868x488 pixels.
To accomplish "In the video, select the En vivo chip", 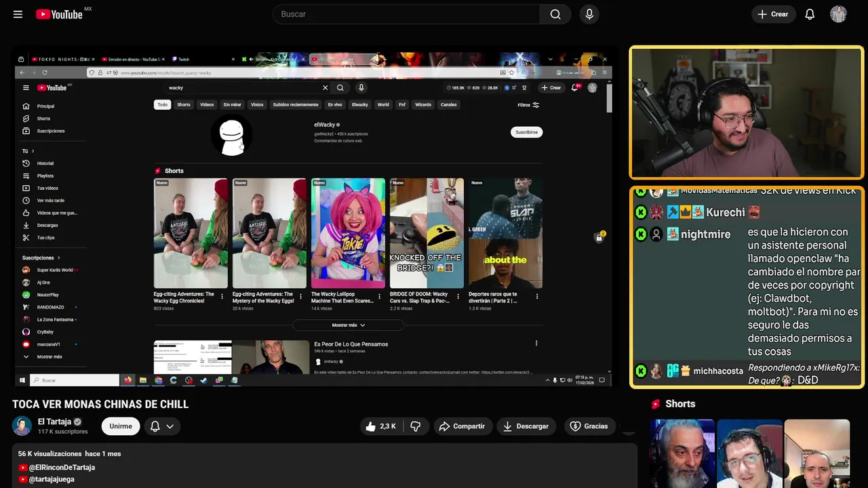I will (x=335, y=104).
